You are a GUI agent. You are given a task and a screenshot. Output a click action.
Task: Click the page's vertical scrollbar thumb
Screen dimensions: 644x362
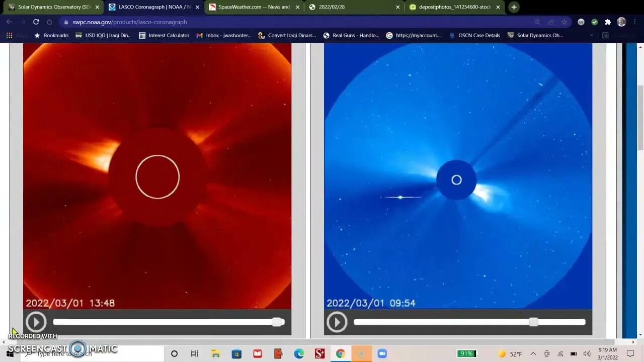click(640, 117)
